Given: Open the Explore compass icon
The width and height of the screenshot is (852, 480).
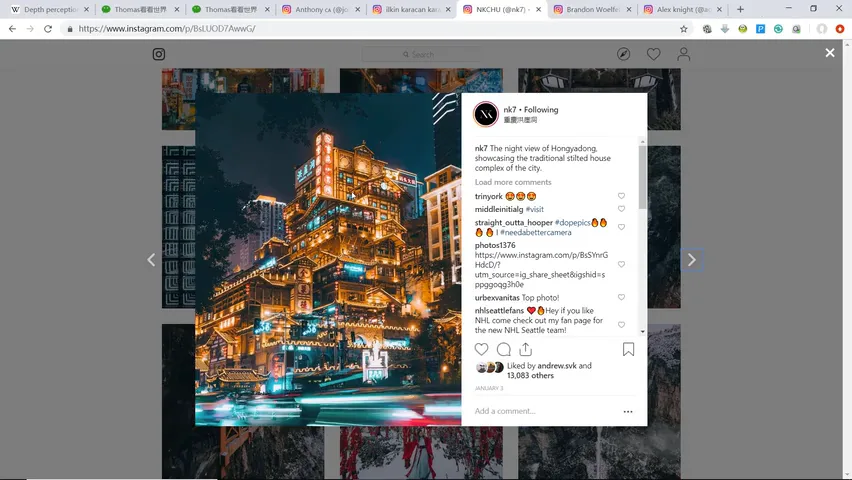Looking at the screenshot, I should pyautogui.click(x=623, y=54).
